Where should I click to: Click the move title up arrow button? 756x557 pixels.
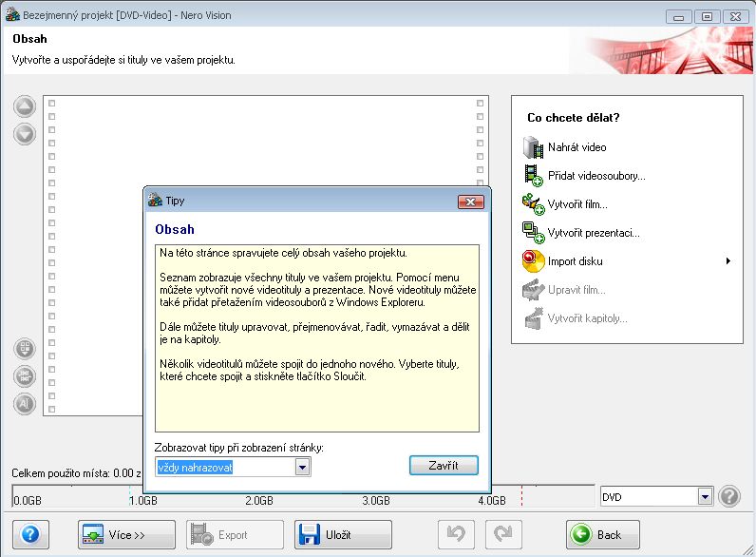tap(25, 106)
